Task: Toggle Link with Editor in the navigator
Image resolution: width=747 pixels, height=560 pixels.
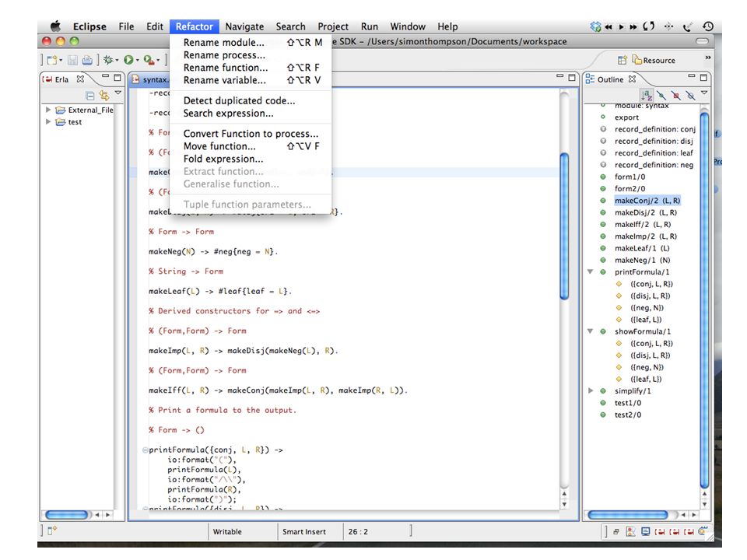Action: pos(103,95)
